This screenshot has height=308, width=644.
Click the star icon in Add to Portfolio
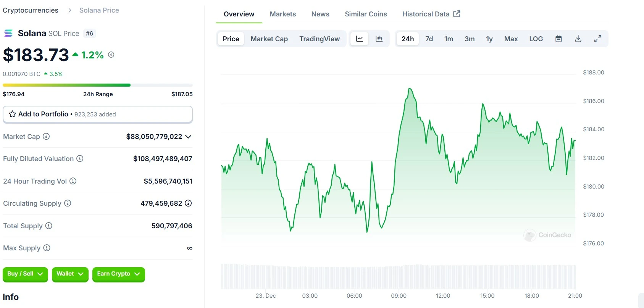point(12,114)
